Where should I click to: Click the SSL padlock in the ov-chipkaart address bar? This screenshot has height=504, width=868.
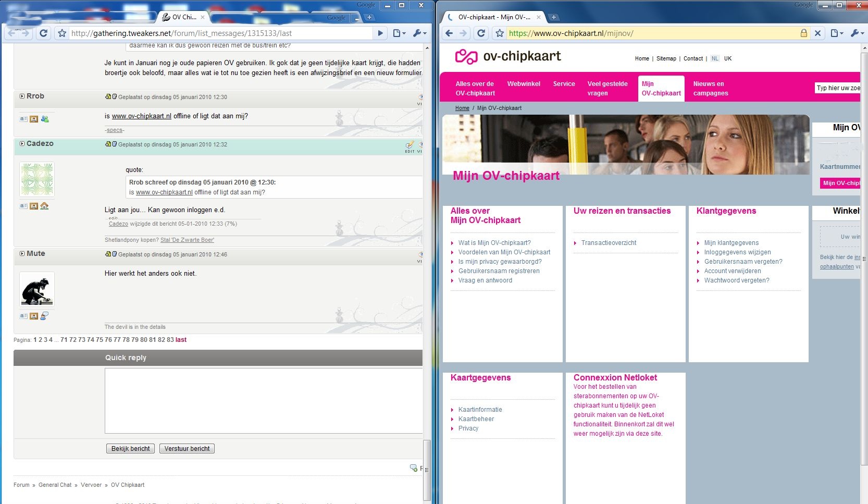(804, 33)
